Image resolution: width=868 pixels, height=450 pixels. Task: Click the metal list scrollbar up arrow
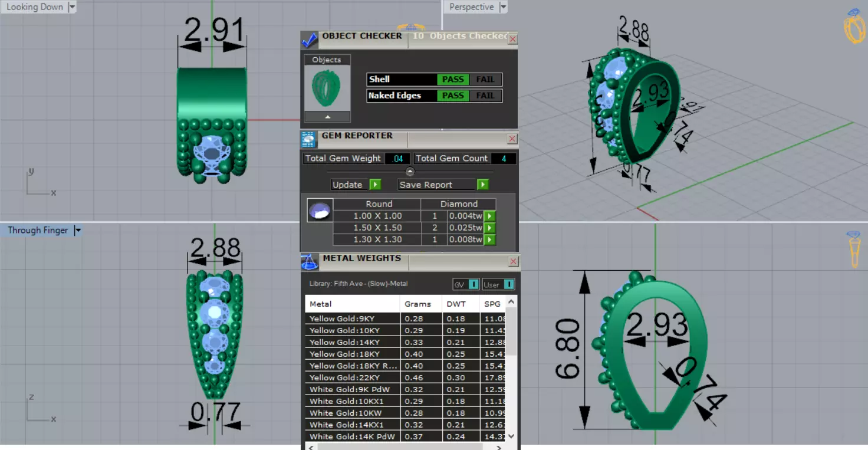[x=511, y=301]
